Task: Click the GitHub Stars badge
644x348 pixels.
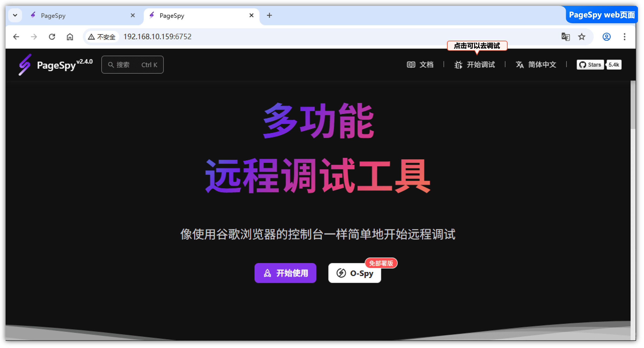Action: pos(590,65)
